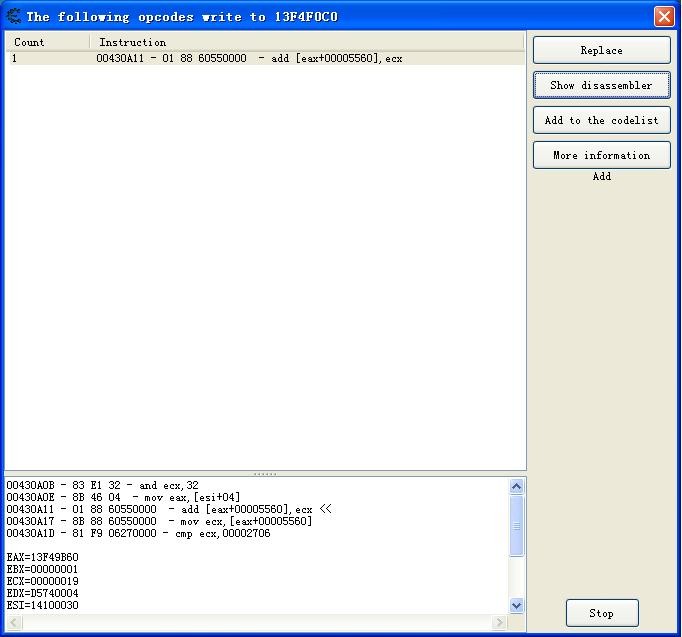The height and width of the screenshot is (637, 682).
Task: Open the Show disassembler button
Action: tap(602, 85)
